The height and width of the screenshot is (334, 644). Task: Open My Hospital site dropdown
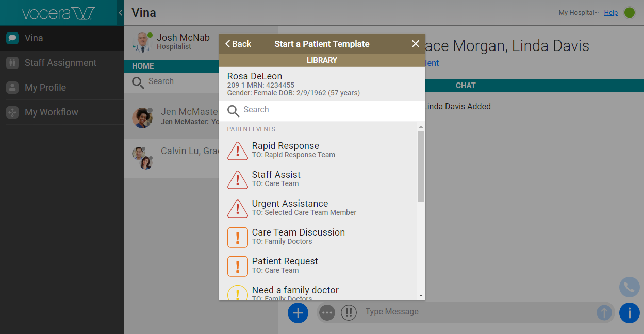(x=578, y=13)
